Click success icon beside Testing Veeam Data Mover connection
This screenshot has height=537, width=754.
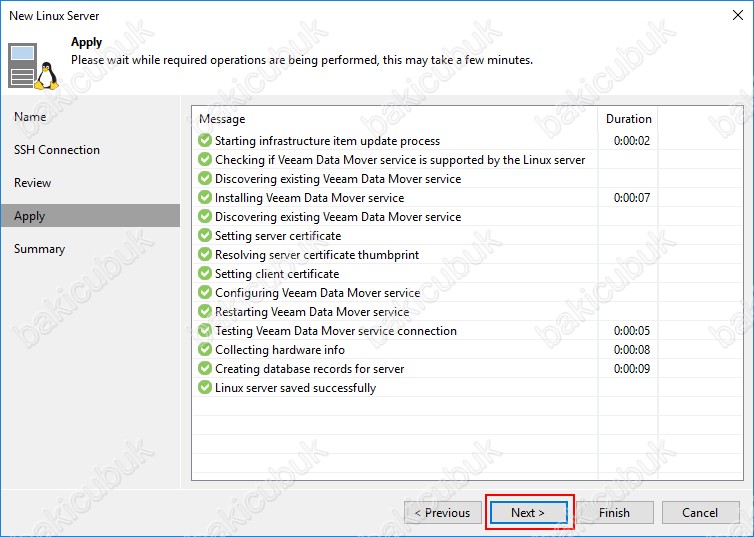pyautogui.click(x=205, y=330)
